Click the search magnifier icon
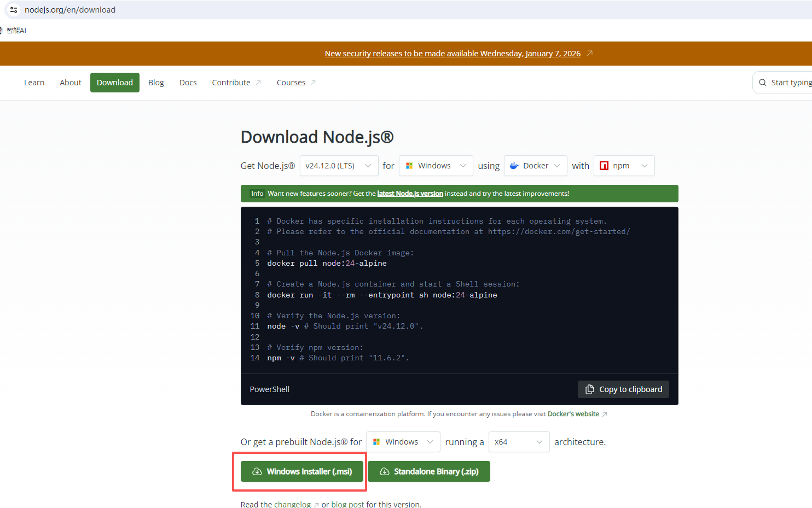 (763, 83)
